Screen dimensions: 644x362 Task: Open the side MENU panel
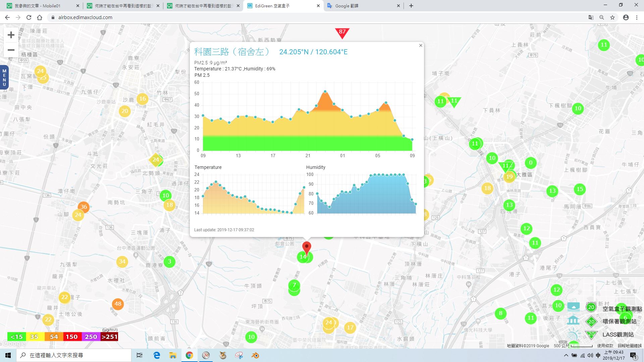coord(4,77)
